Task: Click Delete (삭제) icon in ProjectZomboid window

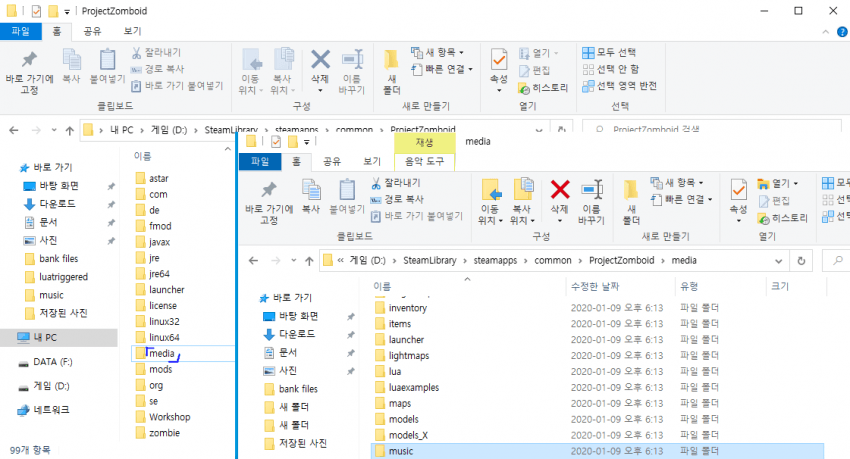Action: (320, 59)
